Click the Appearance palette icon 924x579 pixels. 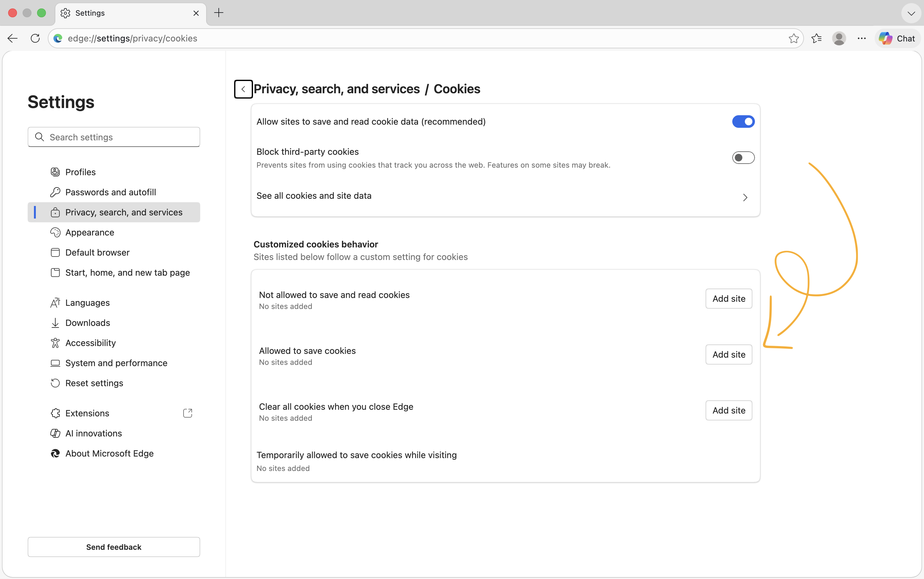56,232
